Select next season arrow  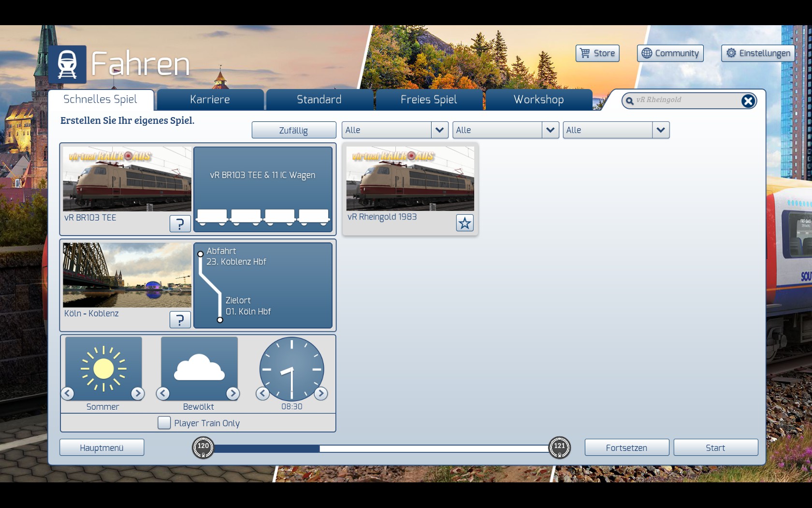138,393
